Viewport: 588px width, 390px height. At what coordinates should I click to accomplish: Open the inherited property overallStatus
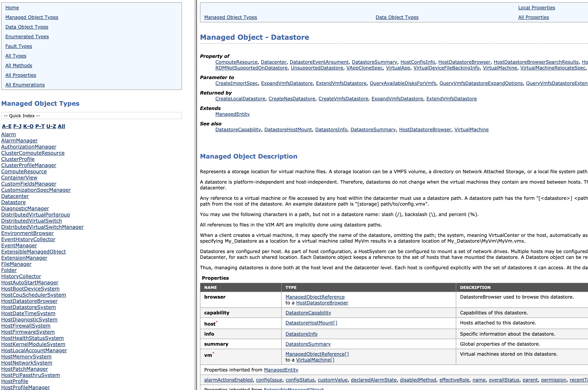504,380
